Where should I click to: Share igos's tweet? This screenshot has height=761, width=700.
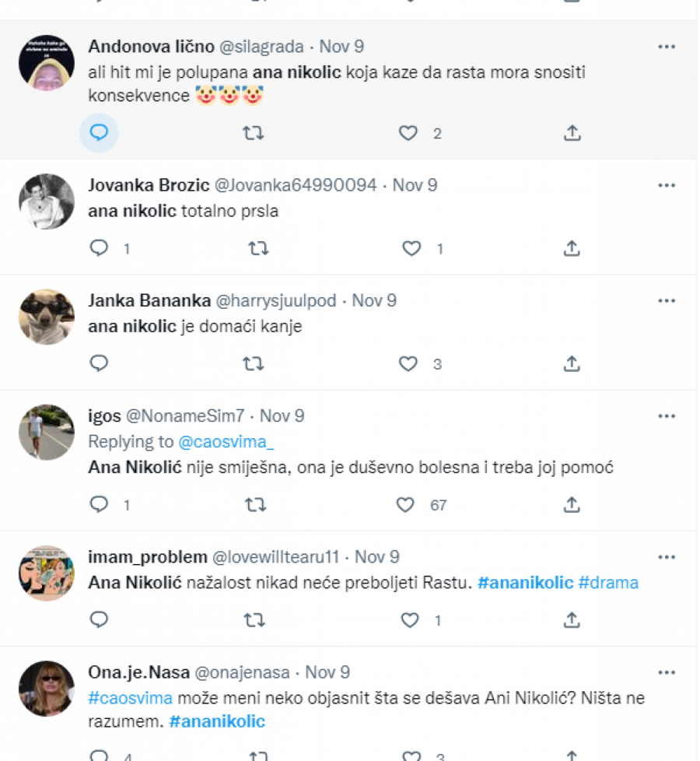[572, 505]
